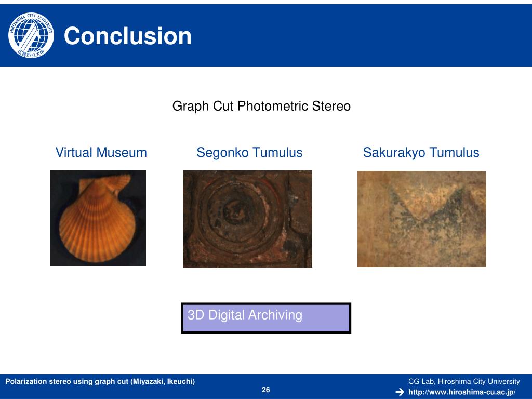This screenshot has height=399, width=532.
Task: Click the Graph Cut Photometric Stereo text
Action: point(261,106)
